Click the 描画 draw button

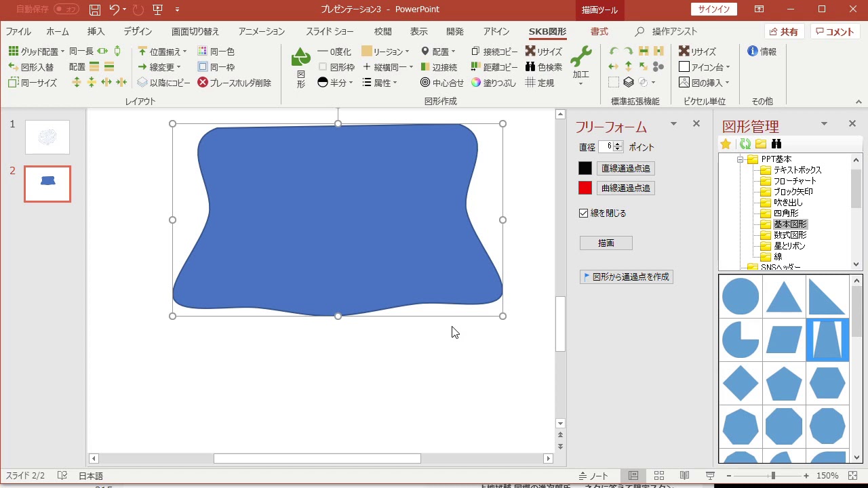point(606,243)
